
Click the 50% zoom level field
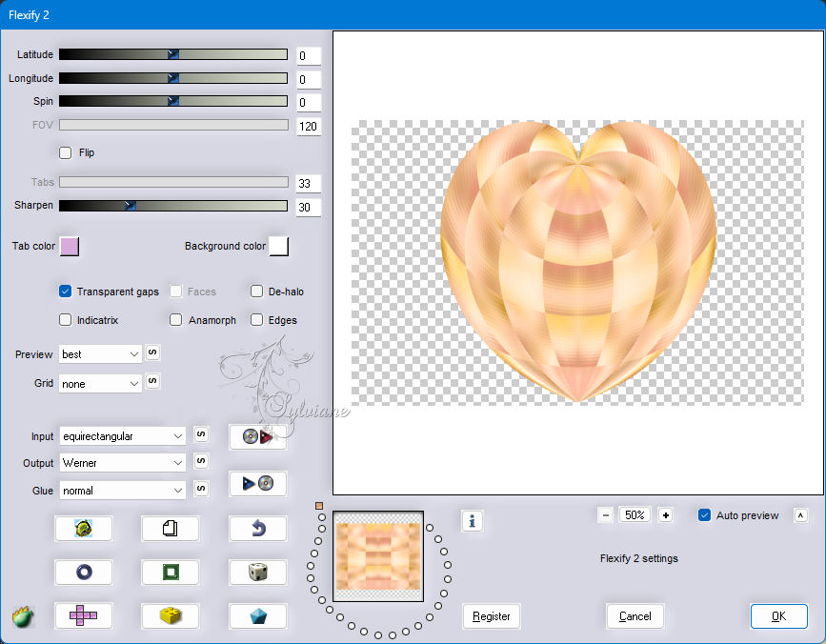pos(635,515)
